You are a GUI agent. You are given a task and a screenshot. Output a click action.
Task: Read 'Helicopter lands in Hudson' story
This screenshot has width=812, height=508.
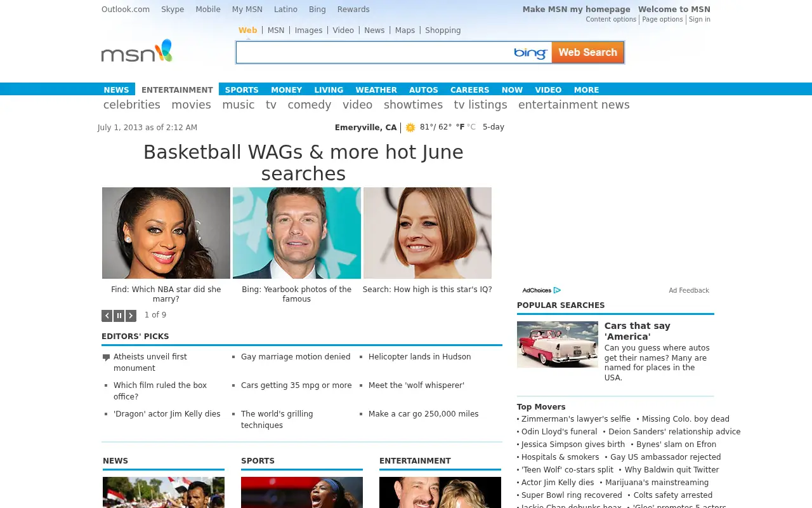pos(420,357)
